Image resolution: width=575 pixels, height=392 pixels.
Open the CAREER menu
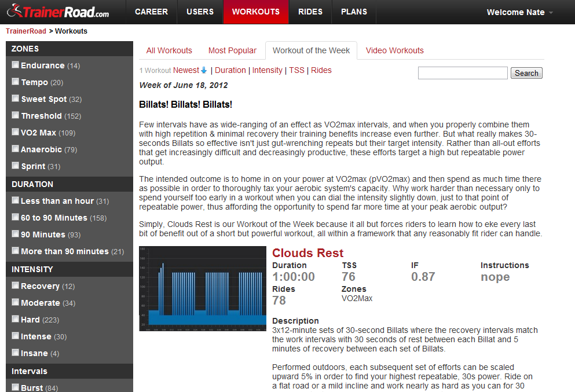[x=152, y=12]
